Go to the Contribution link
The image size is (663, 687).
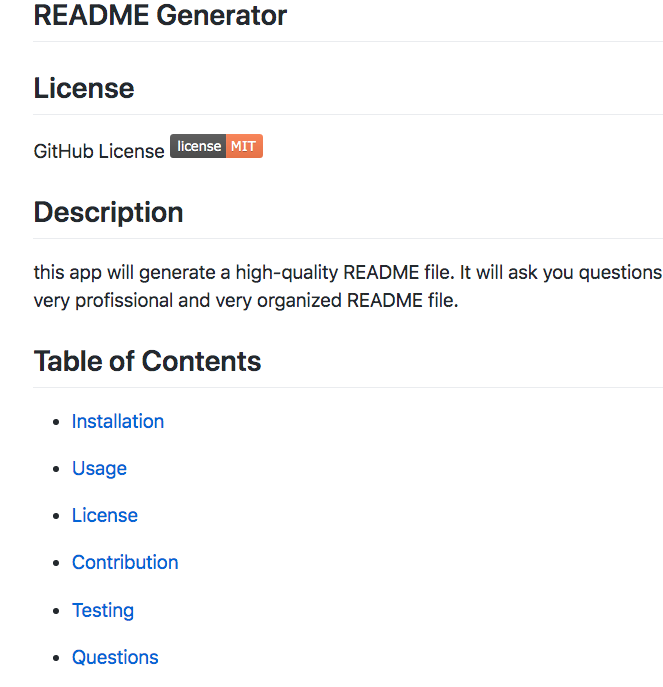[x=125, y=562]
